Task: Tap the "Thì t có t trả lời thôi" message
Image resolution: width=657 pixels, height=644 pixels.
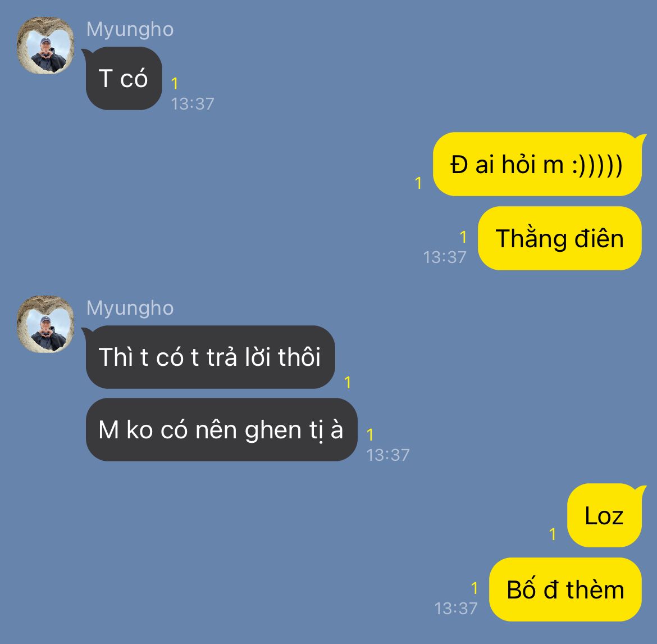Action: (211, 357)
